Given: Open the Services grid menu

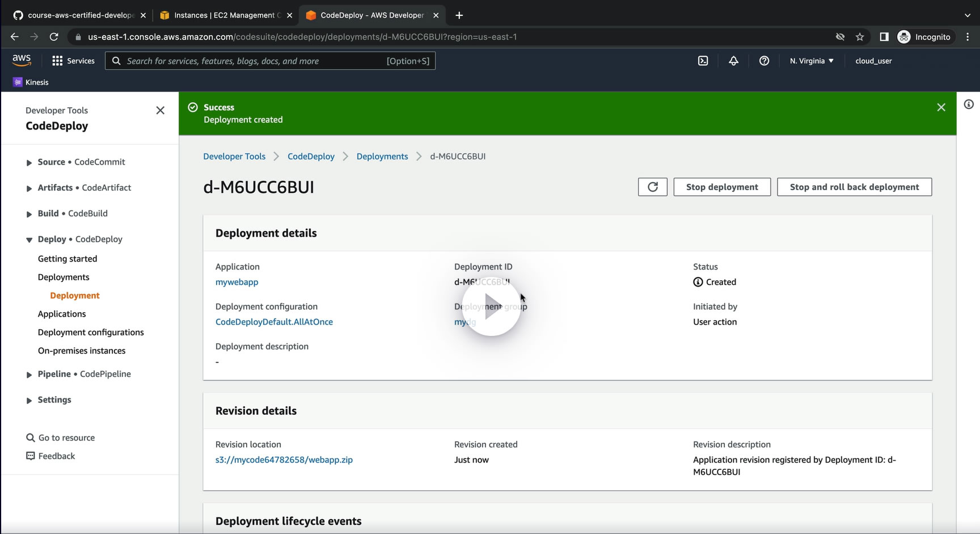Looking at the screenshot, I should [x=73, y=61].
